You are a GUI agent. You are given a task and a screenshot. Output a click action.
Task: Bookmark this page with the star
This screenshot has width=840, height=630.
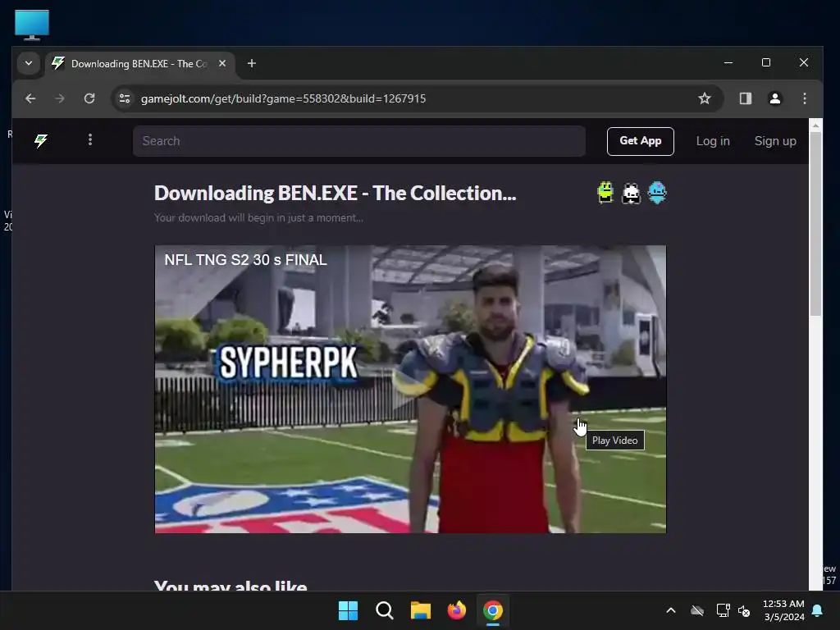[705, 98]
